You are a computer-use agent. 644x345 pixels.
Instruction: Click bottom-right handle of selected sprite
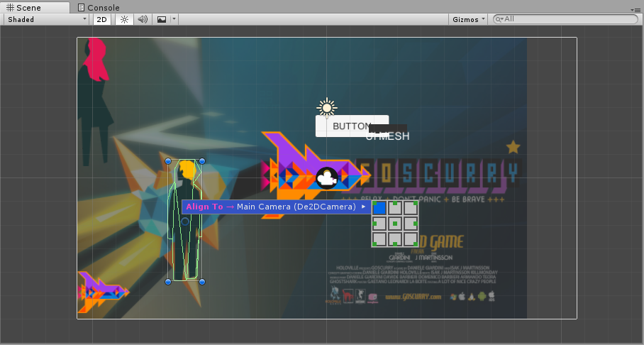(x=202, y=282)
